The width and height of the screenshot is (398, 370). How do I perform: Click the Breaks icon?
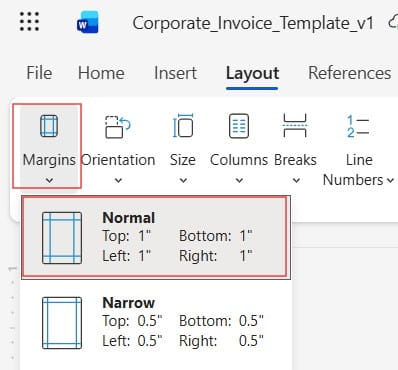295,126
